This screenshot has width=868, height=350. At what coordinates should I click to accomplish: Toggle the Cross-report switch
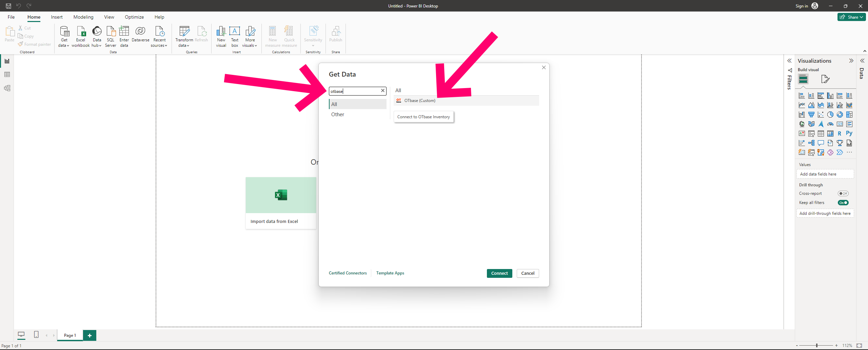(x=843, y=193)
